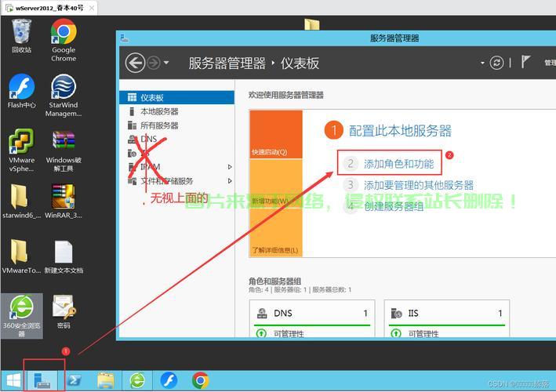Open the VMware vSphere desktop icon
Screen dimensions: 556x392
[21, 151]
